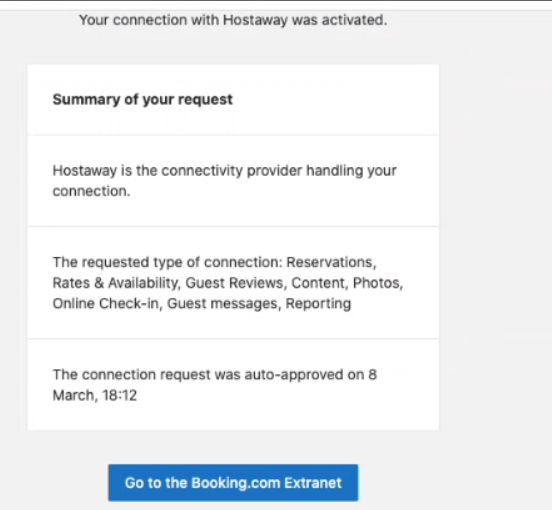The width and height of the screenshot is (552, 510).
Task: Click 'Hostaway' in the activation message at top
Action: coord(255,20)
